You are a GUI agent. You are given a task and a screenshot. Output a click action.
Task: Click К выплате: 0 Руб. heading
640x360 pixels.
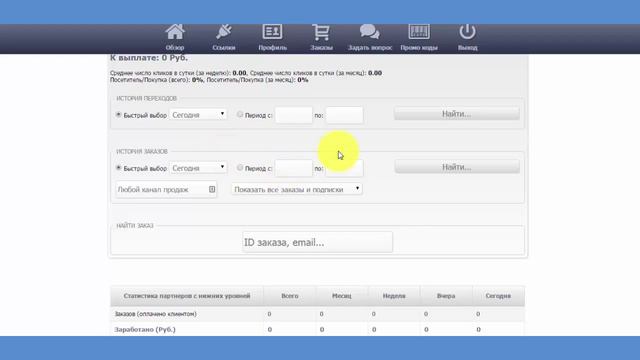click(149, 58)
